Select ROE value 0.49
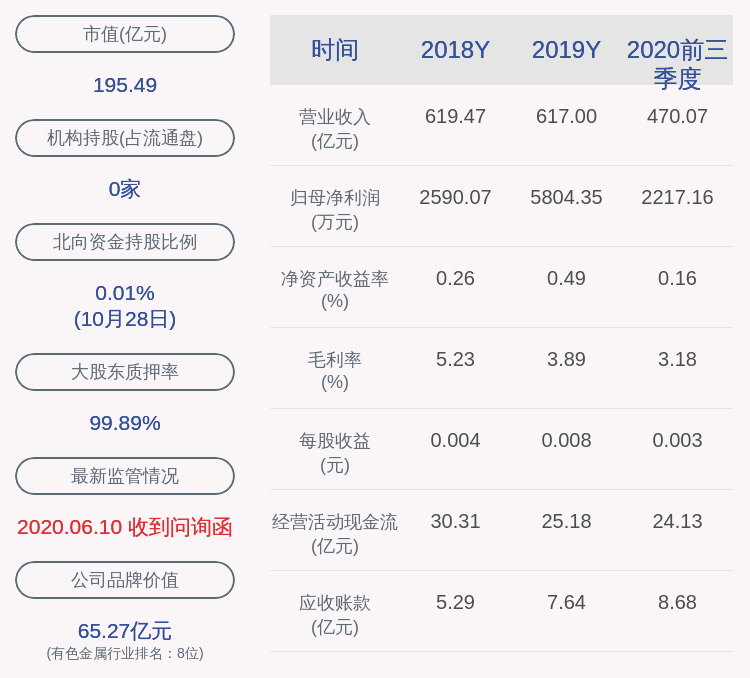 point(566,278)
